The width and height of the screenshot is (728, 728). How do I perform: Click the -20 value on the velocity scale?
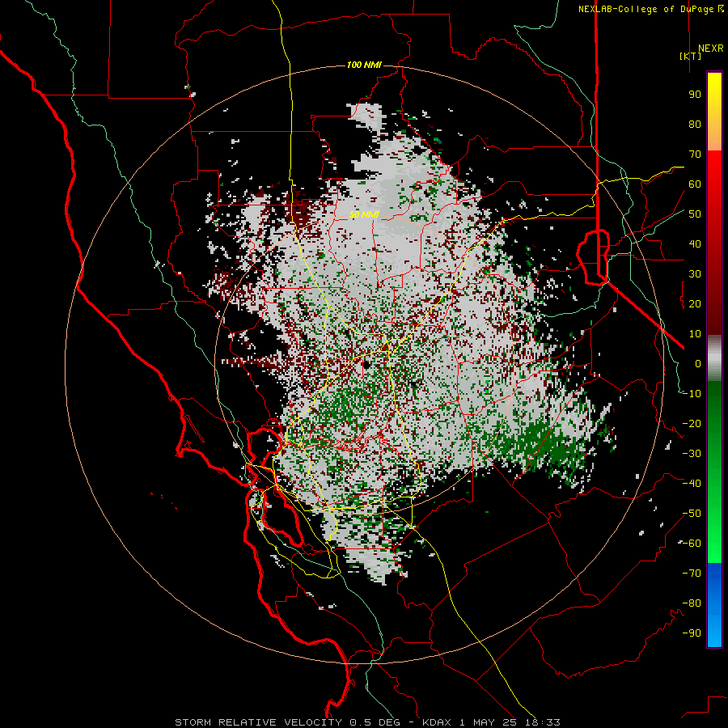click(692, 424)
